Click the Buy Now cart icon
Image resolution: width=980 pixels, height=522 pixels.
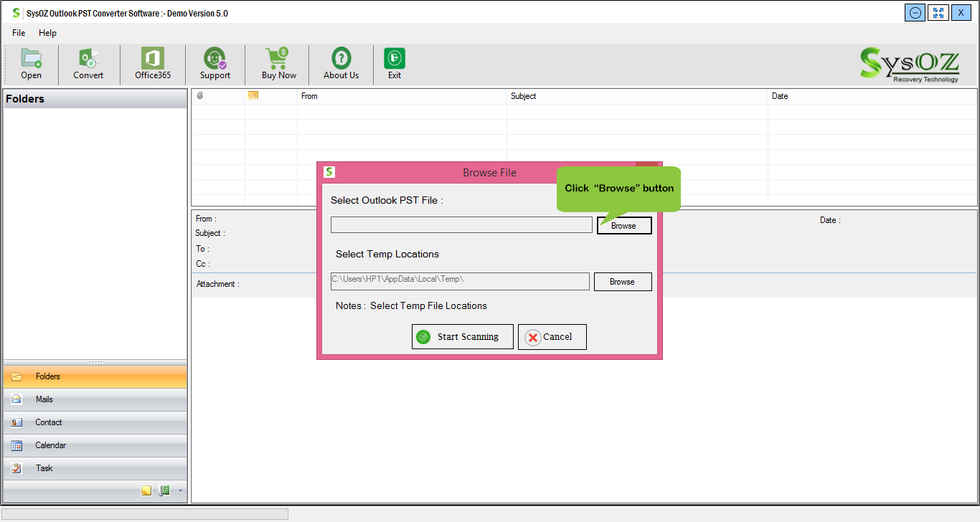pos(278,65)
